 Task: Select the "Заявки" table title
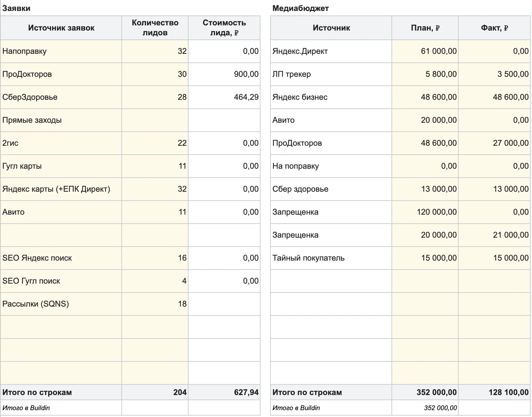(16, 8)
